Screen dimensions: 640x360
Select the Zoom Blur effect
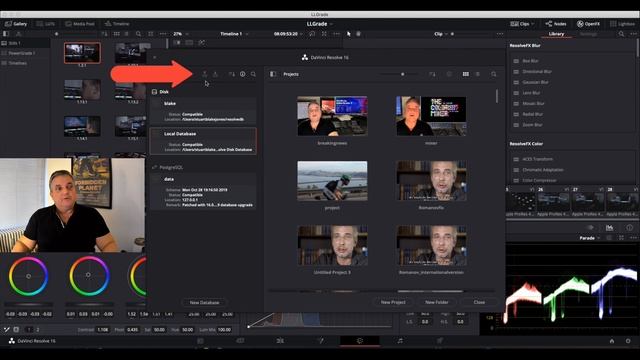[532, 125]
